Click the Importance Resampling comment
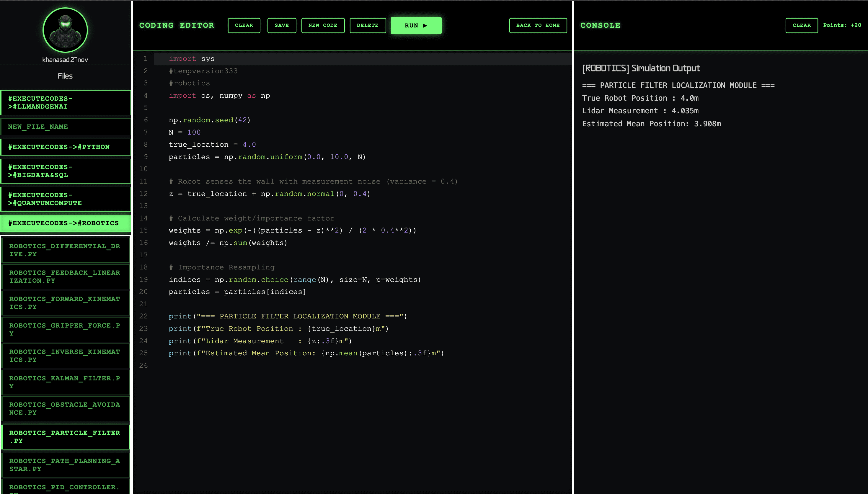The width and height of the screenshot is (868, 494). click(222, 267)
